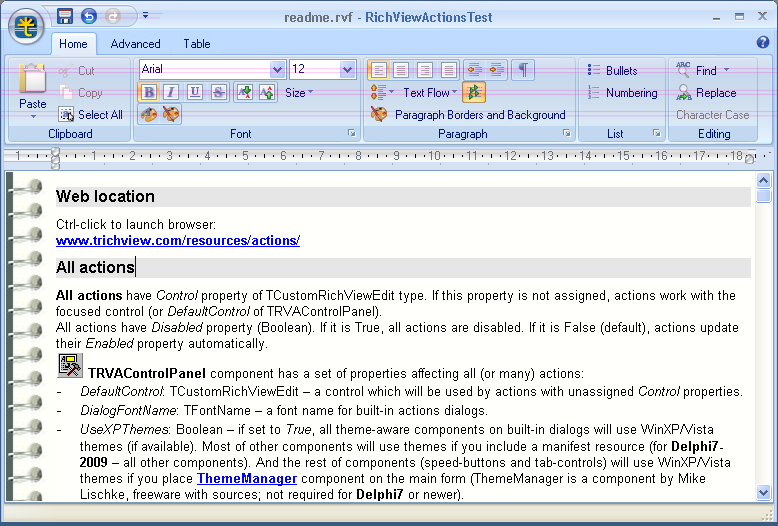Click the "All actions" heading text
This screenshot has width=778, height=526.
95,267
